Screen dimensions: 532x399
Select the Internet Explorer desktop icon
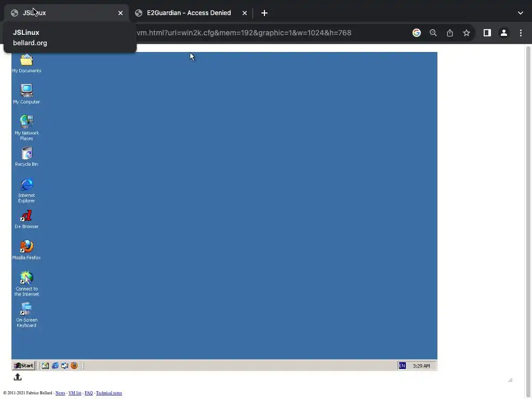pos(26,191)
